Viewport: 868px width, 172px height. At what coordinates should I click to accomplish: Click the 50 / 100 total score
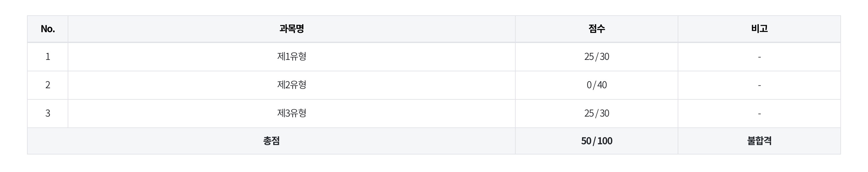596,141
